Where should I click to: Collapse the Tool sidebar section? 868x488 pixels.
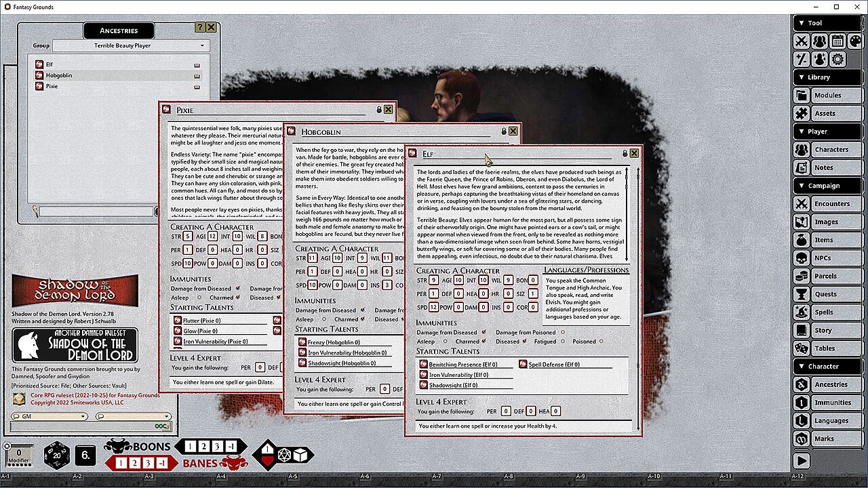827,23
